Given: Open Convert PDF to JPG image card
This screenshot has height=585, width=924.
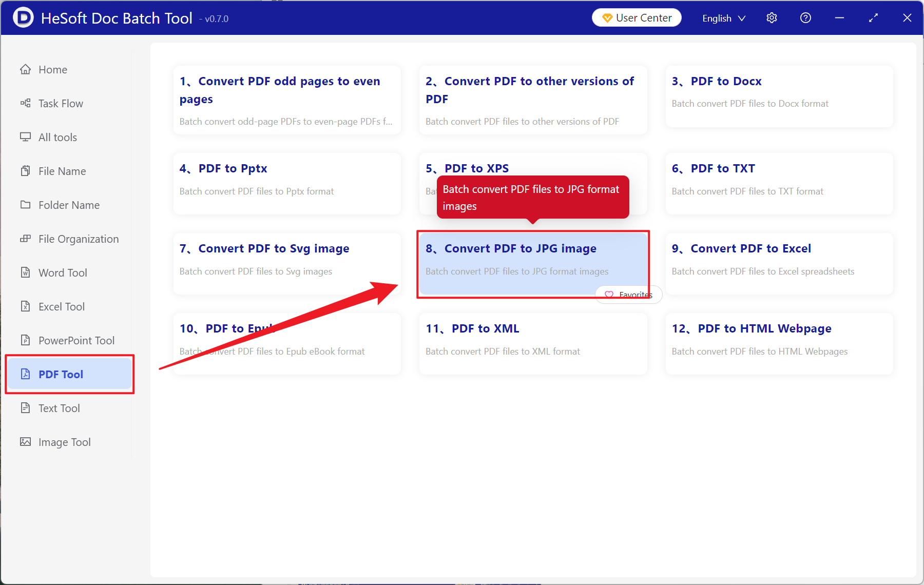Looking at the screenshot, I should click(x=533, y=263).
